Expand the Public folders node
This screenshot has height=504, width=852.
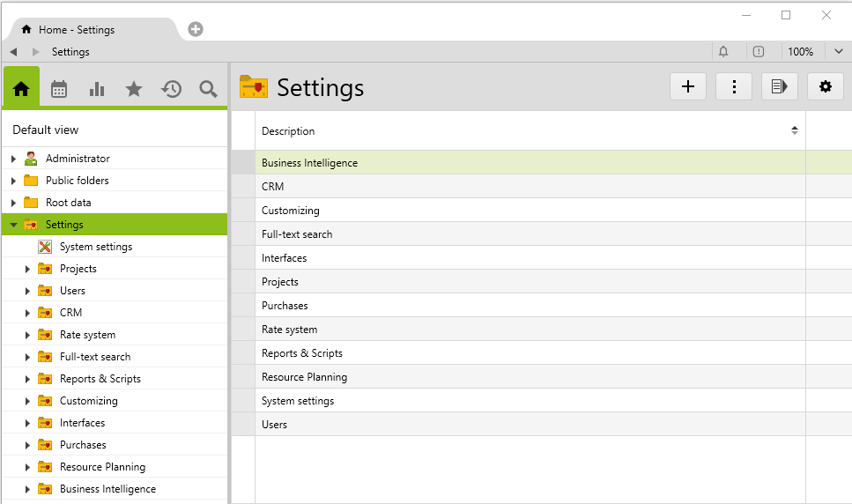pyautogui.click(x=13, y=181)
